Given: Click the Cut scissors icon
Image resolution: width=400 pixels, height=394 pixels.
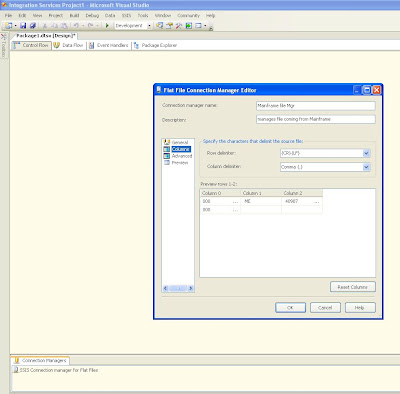Looking at the screenshot, I should click(45, 25).
